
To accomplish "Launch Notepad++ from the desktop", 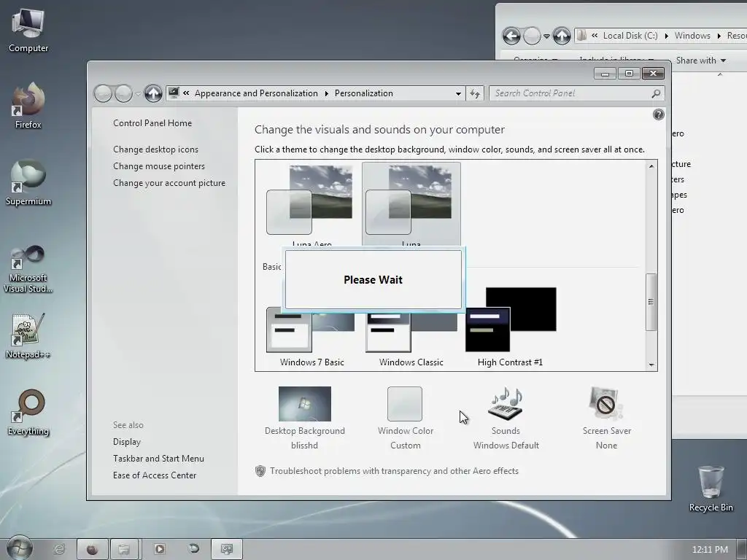I will pyautogui.click(x=28, y=335).
